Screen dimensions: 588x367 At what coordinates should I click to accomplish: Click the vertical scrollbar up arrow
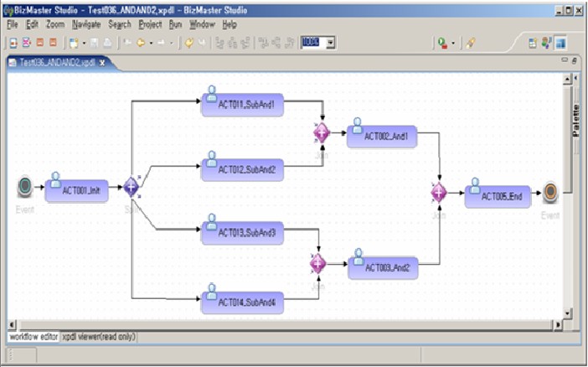click(x=567, y=79)
